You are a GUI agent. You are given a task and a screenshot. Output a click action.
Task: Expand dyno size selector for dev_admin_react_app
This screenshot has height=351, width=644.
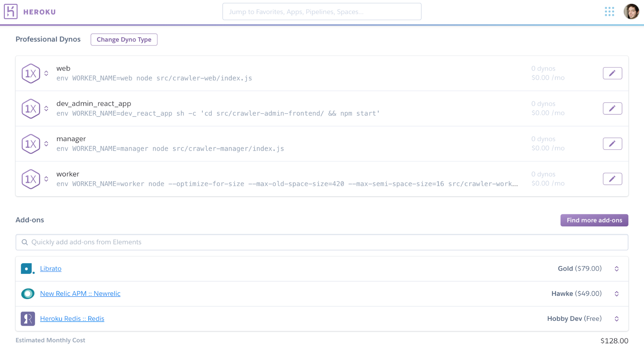click(46, 109)
